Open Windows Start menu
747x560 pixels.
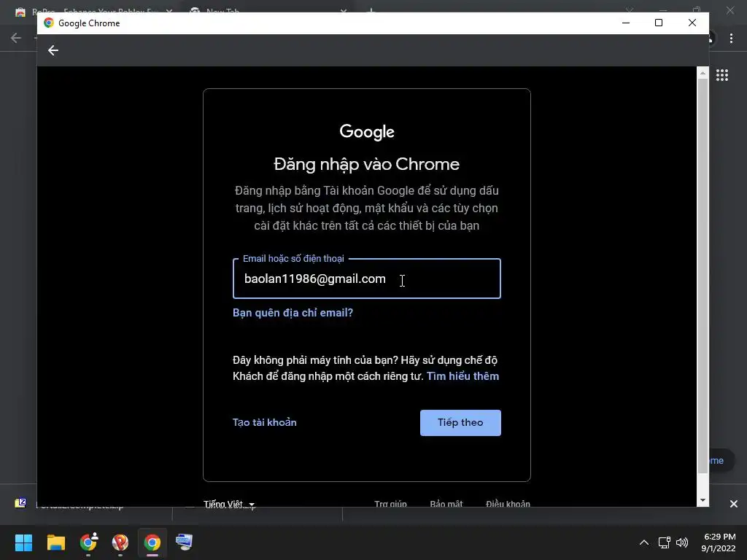[23, 542]
